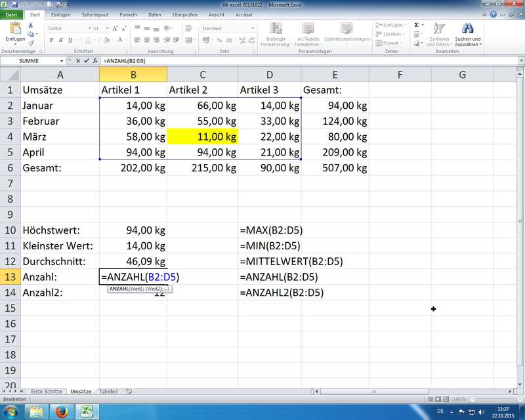The height and width of the screenshot is (420, 525).
Task: Select the yellow highlighted cell C4
Action: (202, 136)
